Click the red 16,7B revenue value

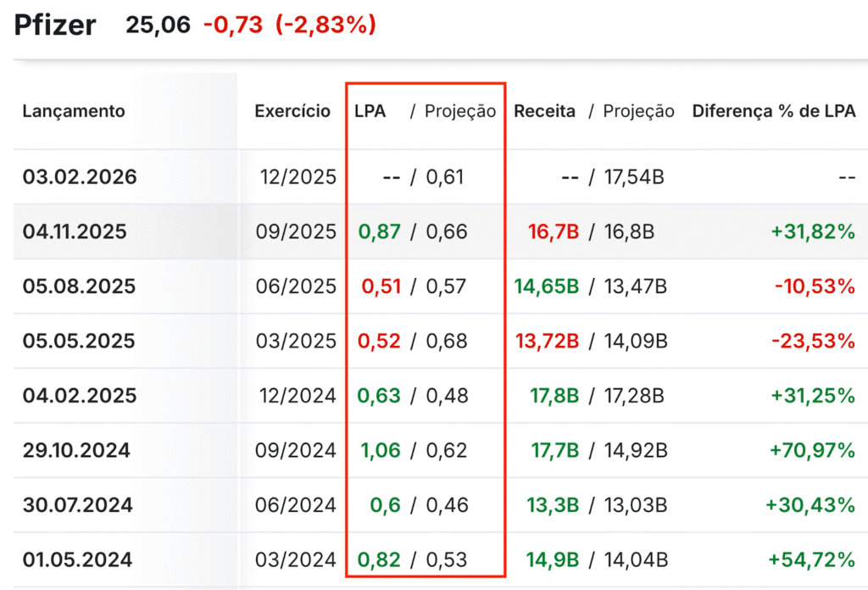[554, 231]
